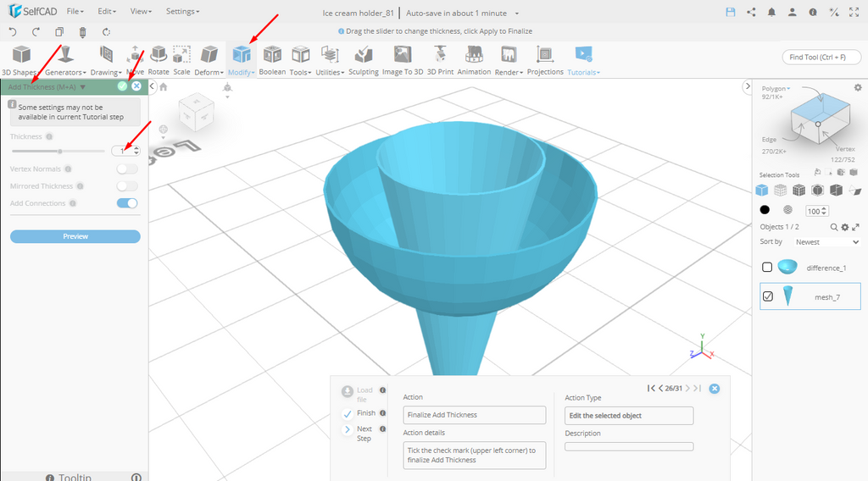Open the user account icon
Screen dimensions: 868x481
(793, 12)
